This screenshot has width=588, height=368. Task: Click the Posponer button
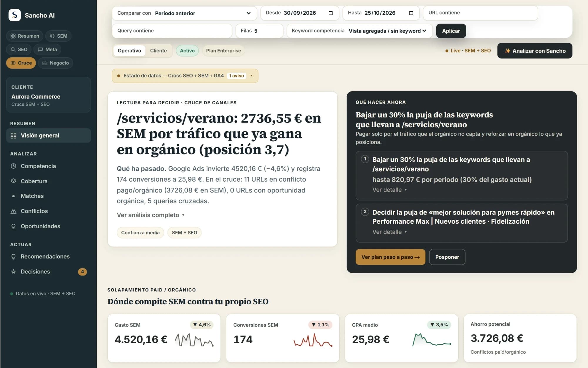(x=447, y=257)
